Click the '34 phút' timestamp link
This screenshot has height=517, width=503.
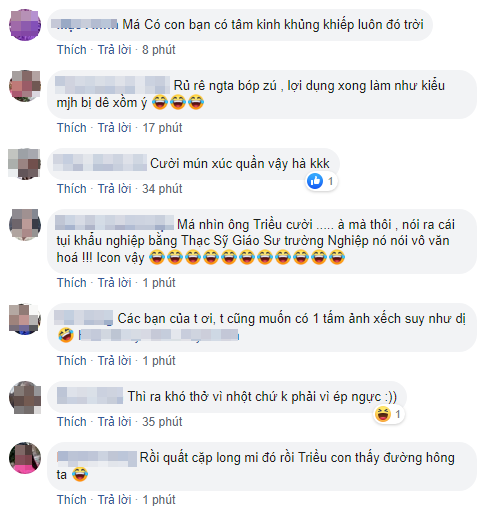point(162,189)
